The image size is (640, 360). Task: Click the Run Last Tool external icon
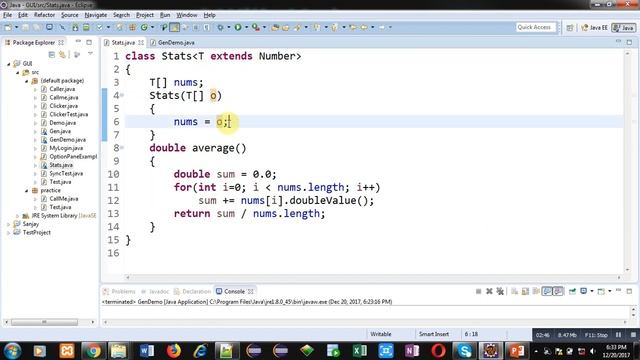point(256,27)
